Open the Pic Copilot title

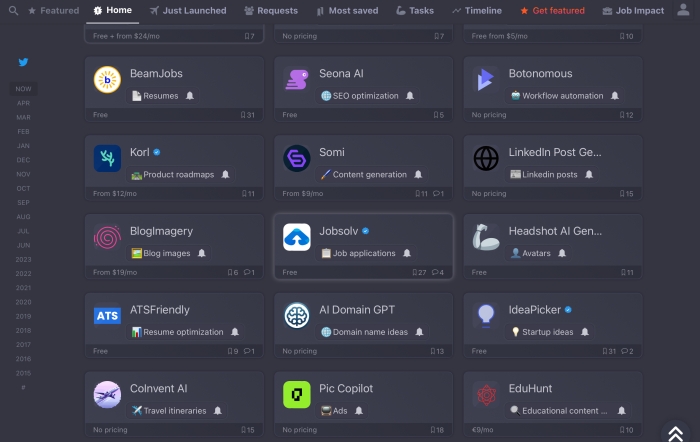tap(346, 388)
